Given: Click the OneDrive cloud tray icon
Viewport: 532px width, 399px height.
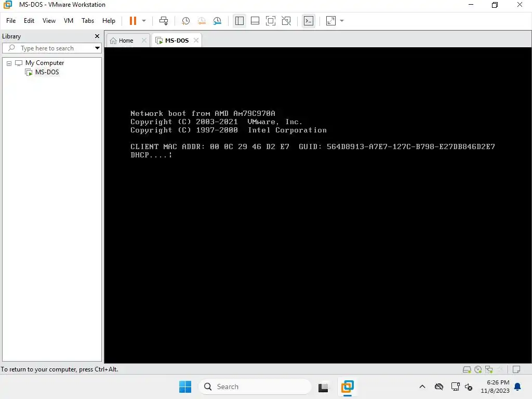Looking at the screenshot, I should (439, 387).
